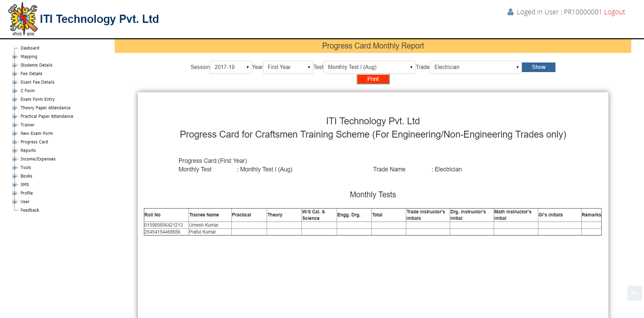This screenshot has width=644, height=318.
Task: Click the scroll-to-top arrow icon
Action: [x=634, y=293]
